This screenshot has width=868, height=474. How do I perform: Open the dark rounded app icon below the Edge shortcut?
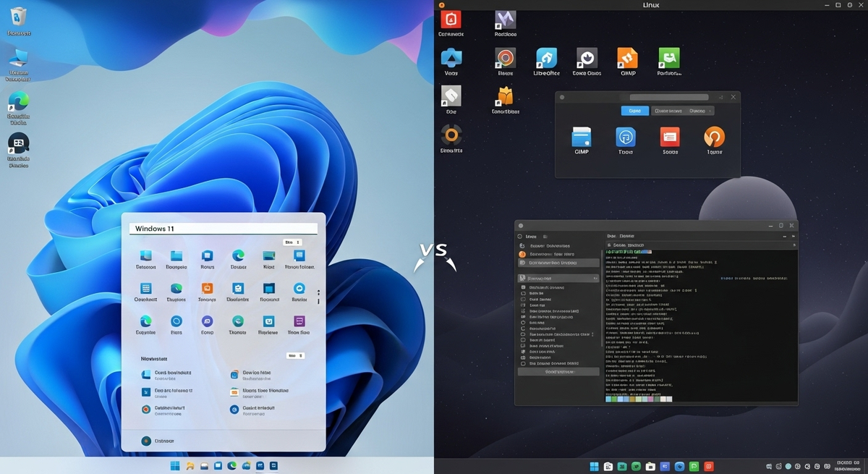coord(18,143)
